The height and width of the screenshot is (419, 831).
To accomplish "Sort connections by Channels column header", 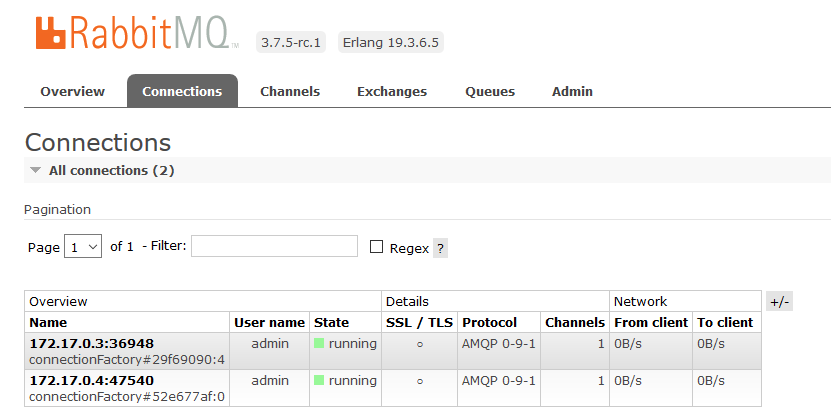I will (575, 322).
